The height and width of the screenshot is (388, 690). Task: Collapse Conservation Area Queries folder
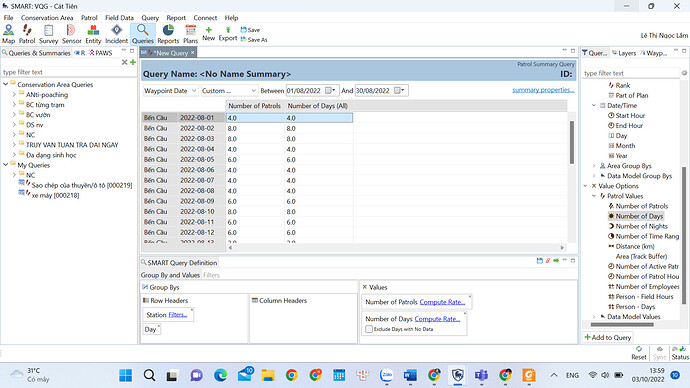(x=6, y=84)
